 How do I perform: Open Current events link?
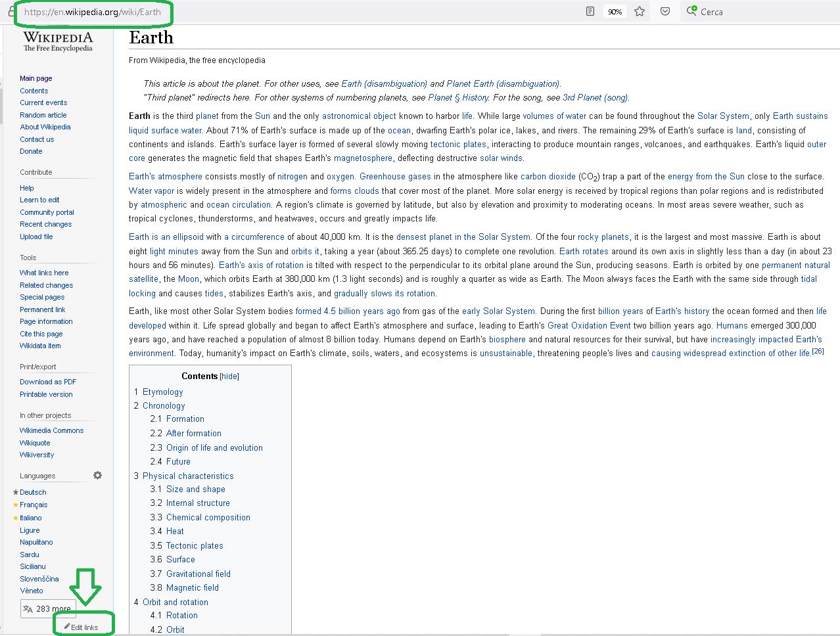click(x=43, y=102)
